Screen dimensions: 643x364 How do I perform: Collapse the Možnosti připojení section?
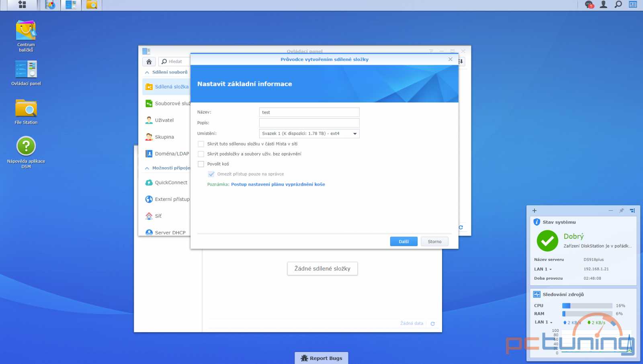click(x=147, y=168)
